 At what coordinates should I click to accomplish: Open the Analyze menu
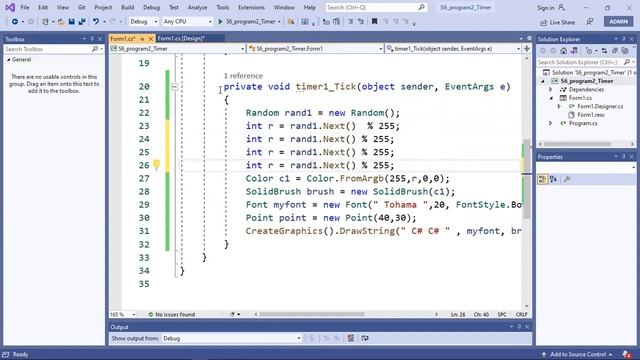tap(197, 7)
